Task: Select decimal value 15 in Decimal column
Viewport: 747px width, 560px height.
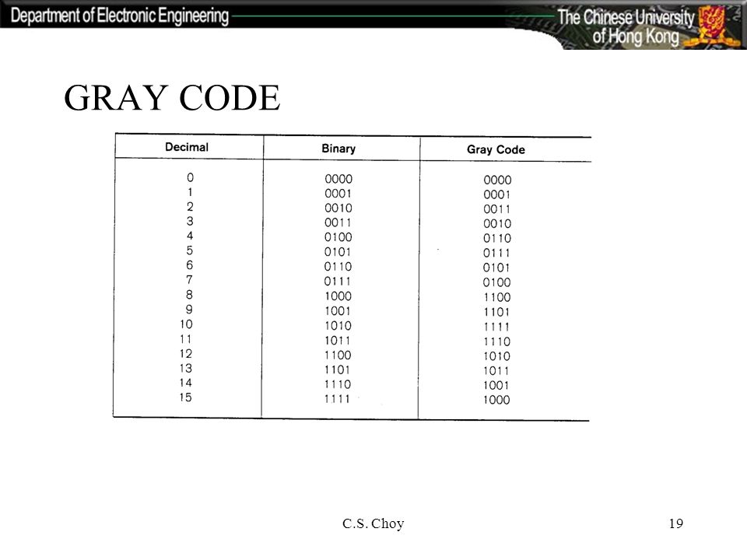Action: tap(186, 397)
